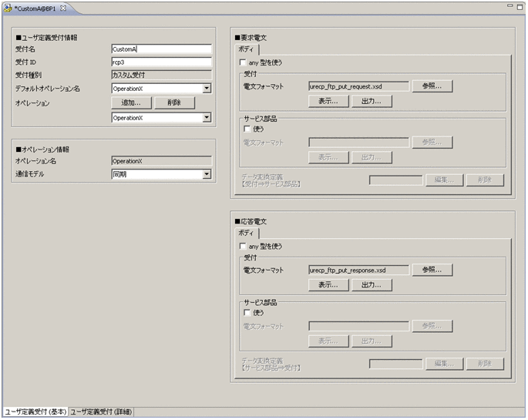Open the 通信モデル dropdown
Image resolution: width=528 pixels, height=420 pixels.
[x=207, y=175]
